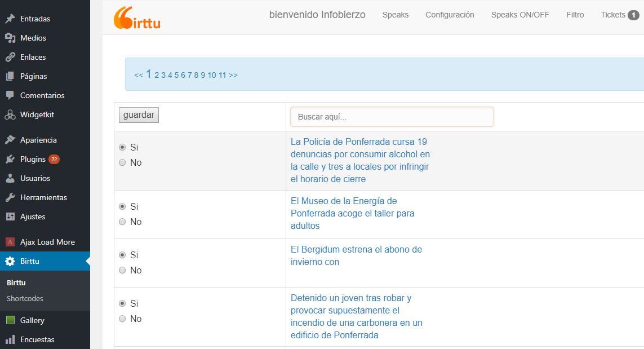Viewport: 644px width, 349px height.
Task: Click the Comentarios speech bubble icon
Action: (x=10, y=95)
